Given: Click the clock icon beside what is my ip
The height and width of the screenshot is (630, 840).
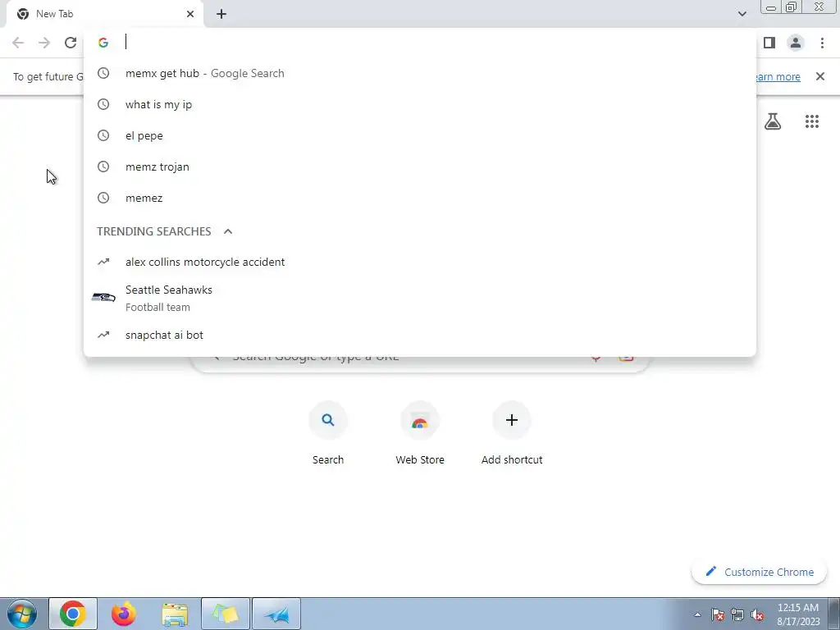Looking at the screenshot, I should click(x=103, y=104).
